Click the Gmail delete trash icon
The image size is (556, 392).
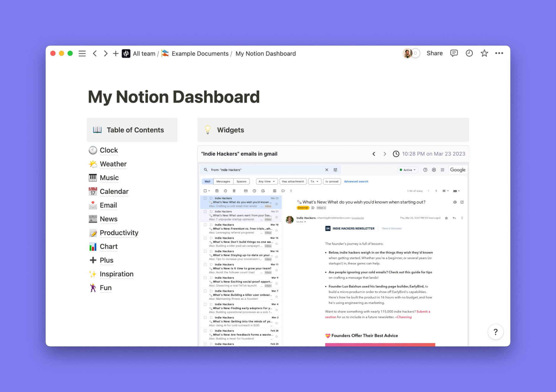click(234, 191)
